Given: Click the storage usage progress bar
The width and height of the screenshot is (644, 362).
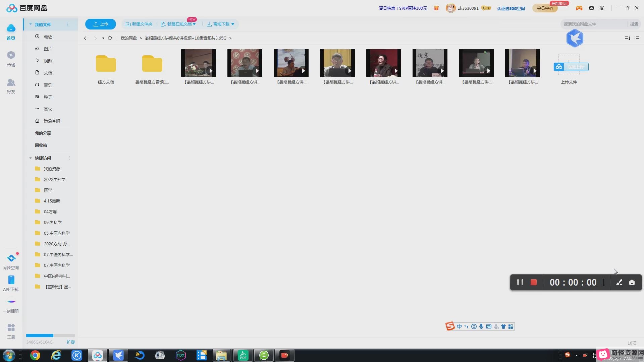Looking at the screenshot, I should (50, 336).
